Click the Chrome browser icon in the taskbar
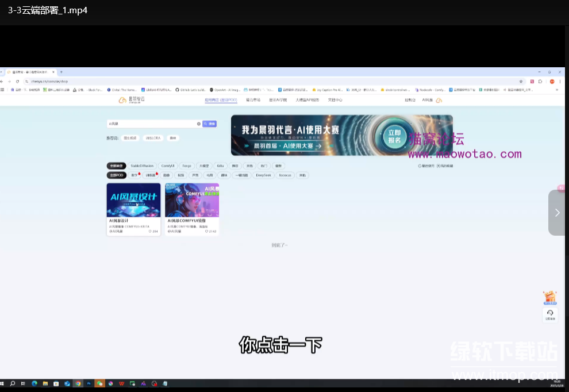 pos(78,383)
